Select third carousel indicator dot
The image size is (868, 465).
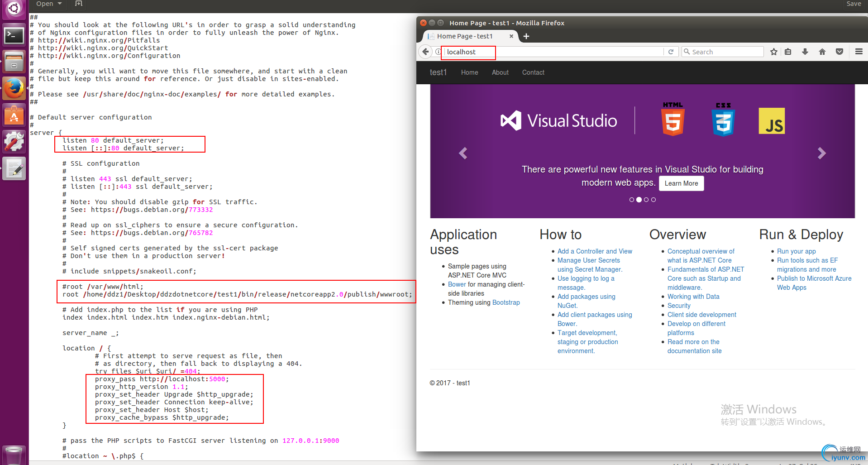(x=646, y=200)
